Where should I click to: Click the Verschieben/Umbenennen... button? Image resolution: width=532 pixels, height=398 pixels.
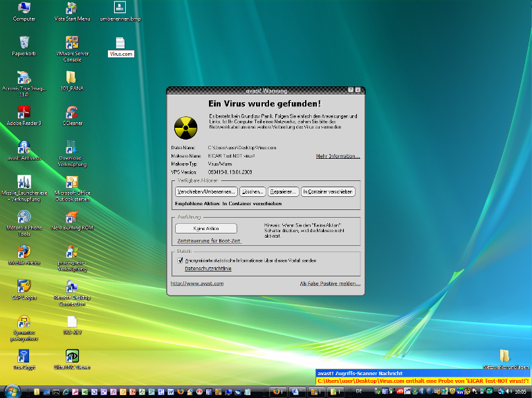coord(206,192)
